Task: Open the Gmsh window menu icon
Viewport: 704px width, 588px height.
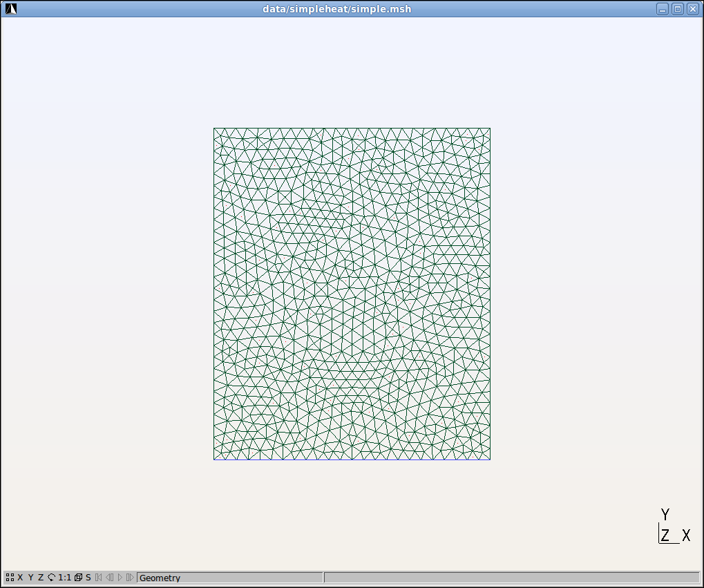Action: tap(11, 9)
